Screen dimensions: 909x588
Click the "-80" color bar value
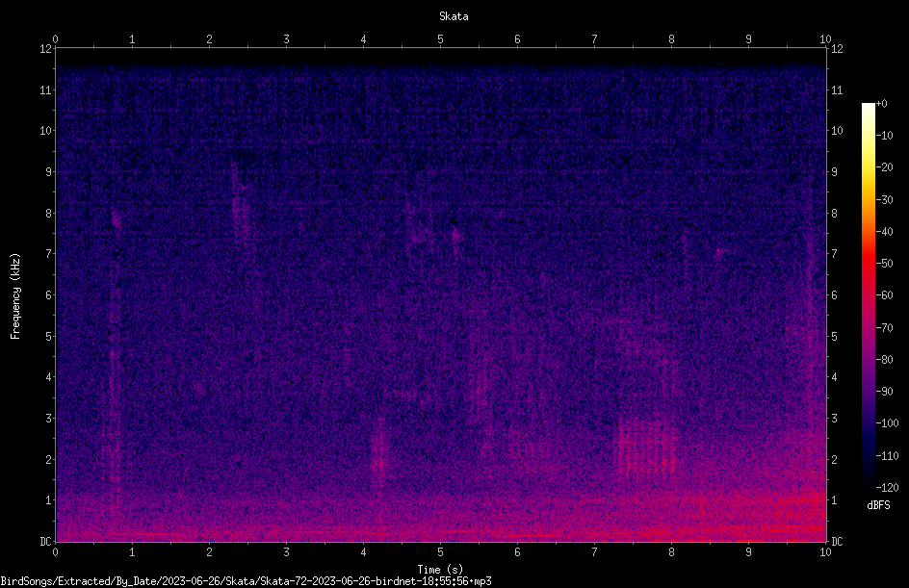(884, 360)
